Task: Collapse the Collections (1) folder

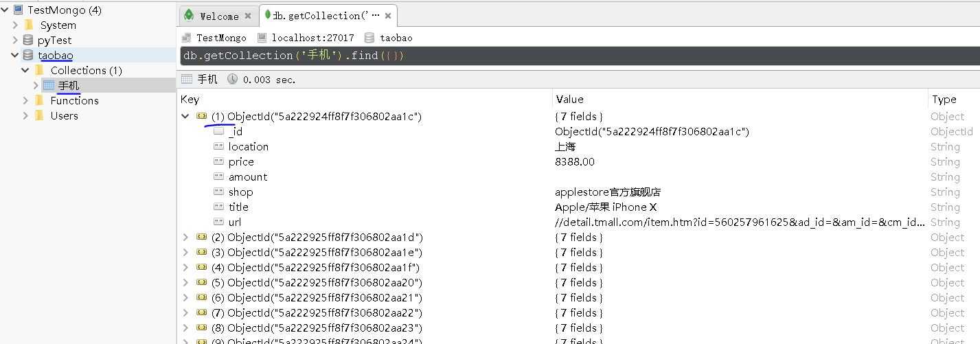Action: point(26,71)
